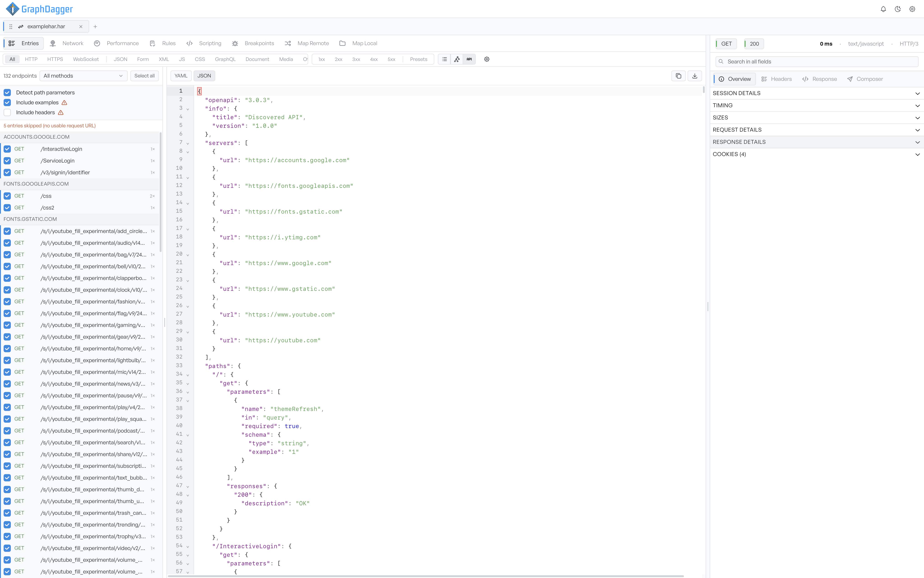Click the Include headers warning icon
Viewport: 924px width, 578px height.
[x=61, y=112]
